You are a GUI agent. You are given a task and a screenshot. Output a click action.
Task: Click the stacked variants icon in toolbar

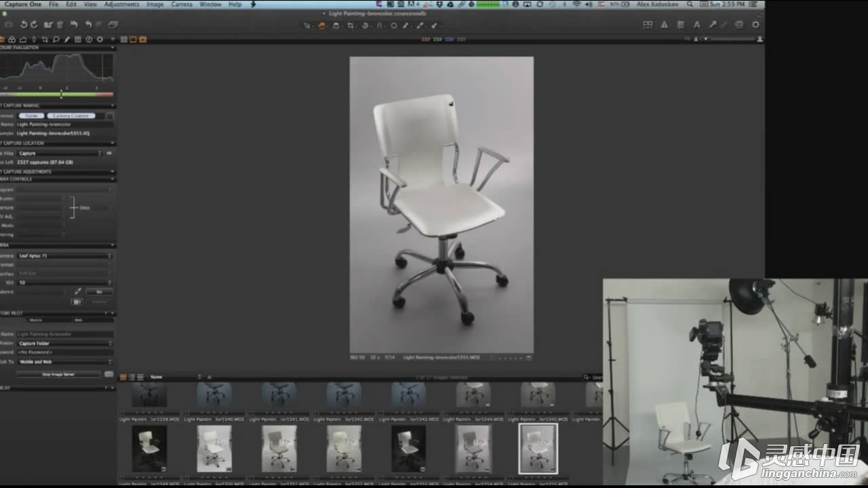tap(113, 24)
